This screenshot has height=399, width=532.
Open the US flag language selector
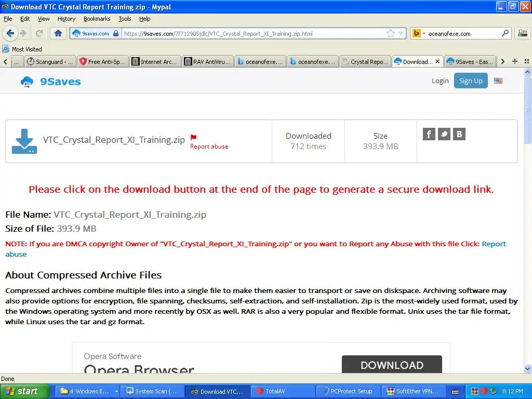click(498, 81)
